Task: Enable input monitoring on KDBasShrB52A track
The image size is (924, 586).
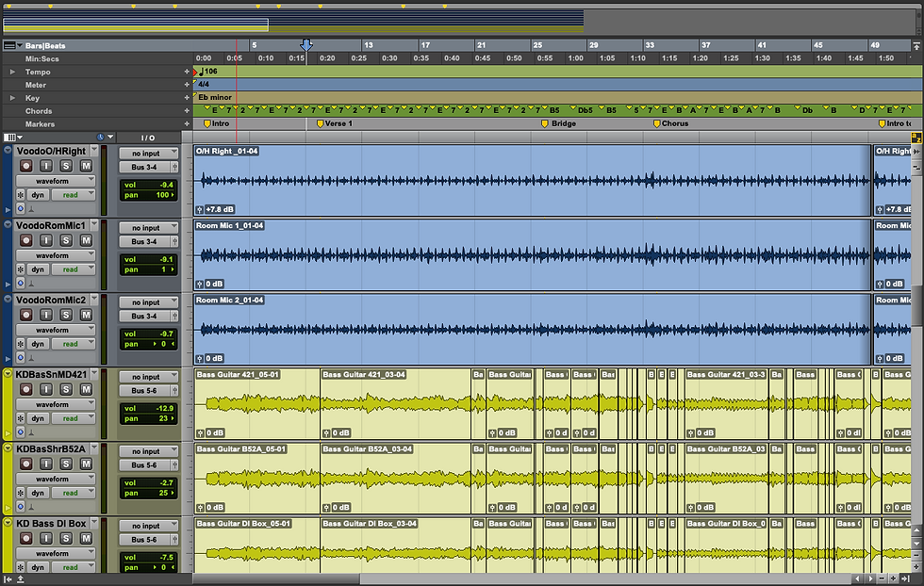Action: (x=46, y=464)
